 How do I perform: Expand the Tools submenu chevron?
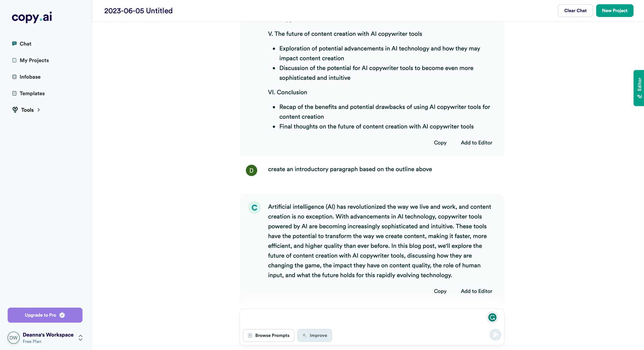pyautogui.click(x=39, y=110)
